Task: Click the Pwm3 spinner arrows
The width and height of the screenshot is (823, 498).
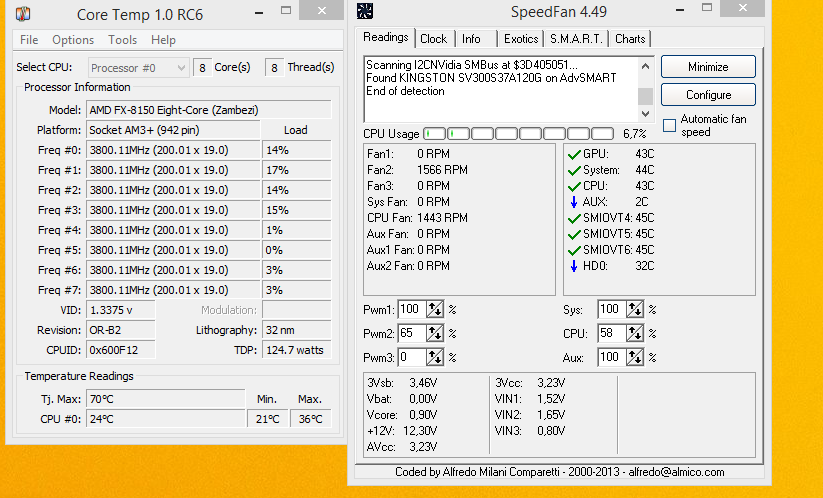Action: coord(435,357)
